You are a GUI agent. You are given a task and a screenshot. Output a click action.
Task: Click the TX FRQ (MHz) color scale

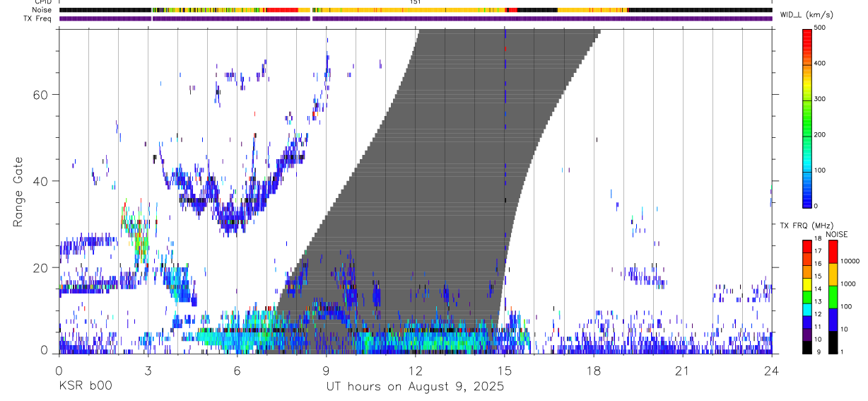click(807, 297)
